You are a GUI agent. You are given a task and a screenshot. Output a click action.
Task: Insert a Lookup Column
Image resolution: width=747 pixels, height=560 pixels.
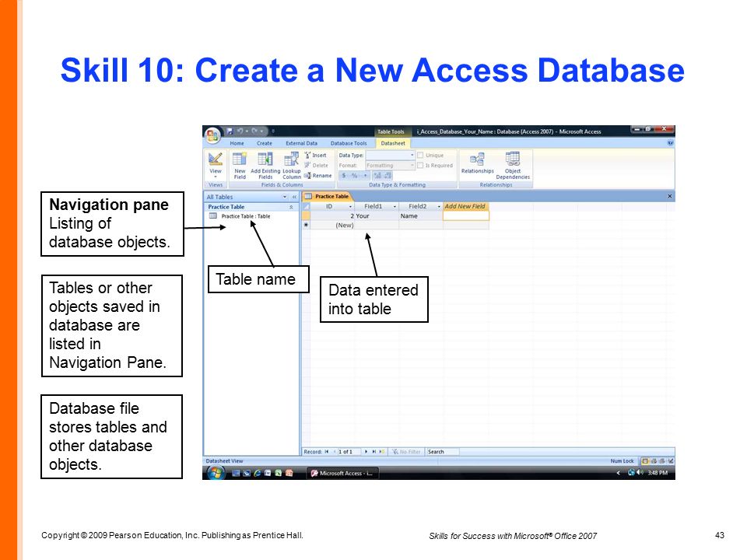click(x=292, y=165)
